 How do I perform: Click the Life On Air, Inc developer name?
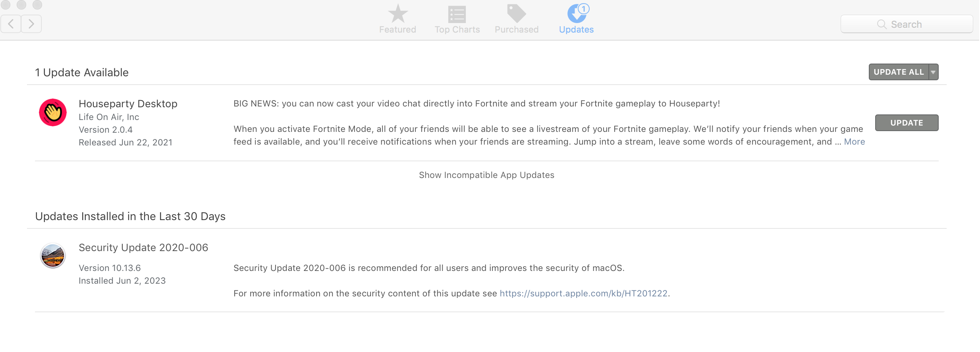109,117
